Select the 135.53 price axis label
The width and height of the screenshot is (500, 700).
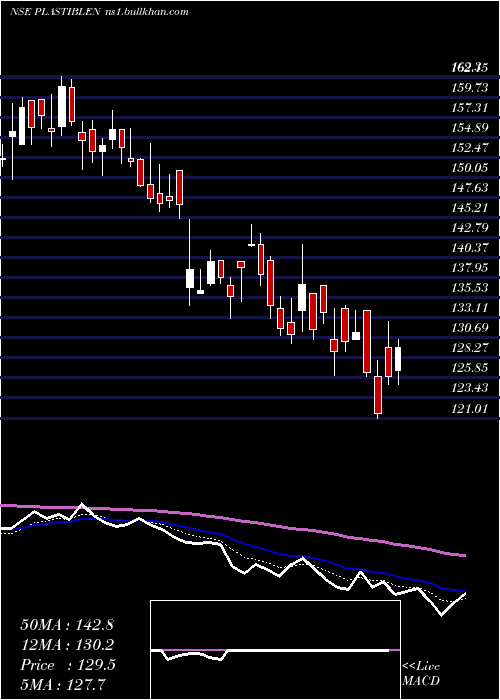[x=470, y=287]
